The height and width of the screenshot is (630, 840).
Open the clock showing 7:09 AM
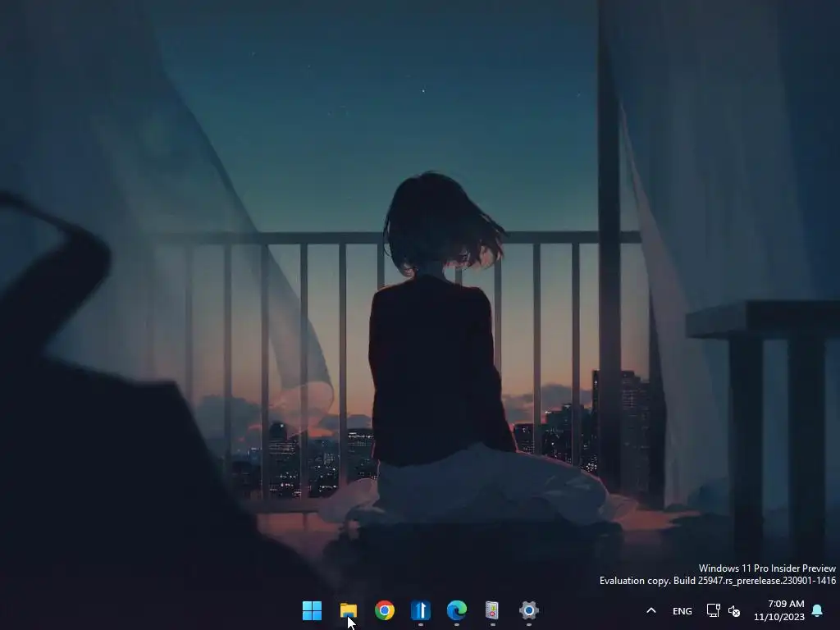click(x=779, y=610)
